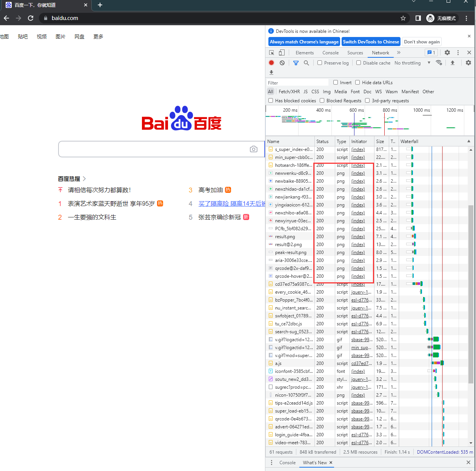Switch to Elements tab
The height and width of the screenshot is (471, 476).
(305, 53)
